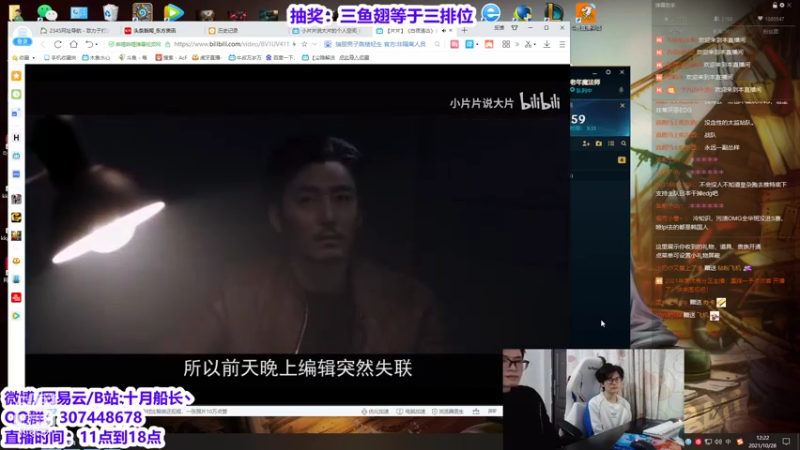This screenshot has height=450, width=800.
Task: Expand the scissors tool dropdown arrow
Action: (534, 44)
